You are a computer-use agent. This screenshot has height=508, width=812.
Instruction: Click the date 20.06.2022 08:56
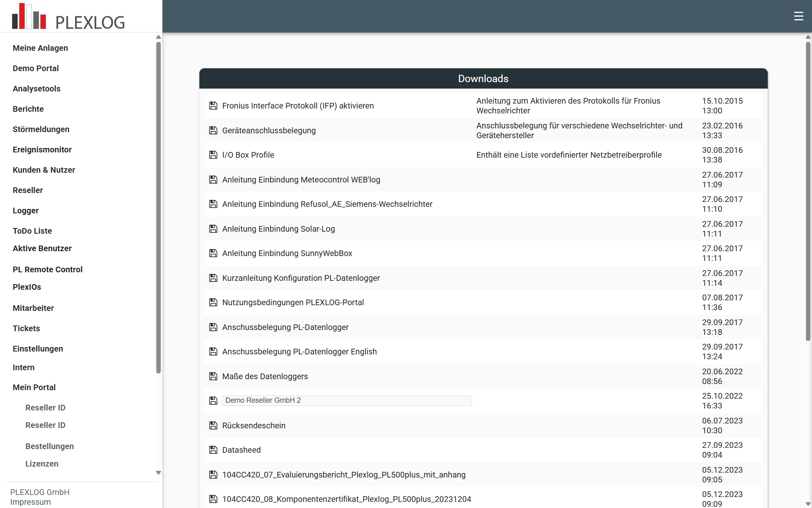722,376
